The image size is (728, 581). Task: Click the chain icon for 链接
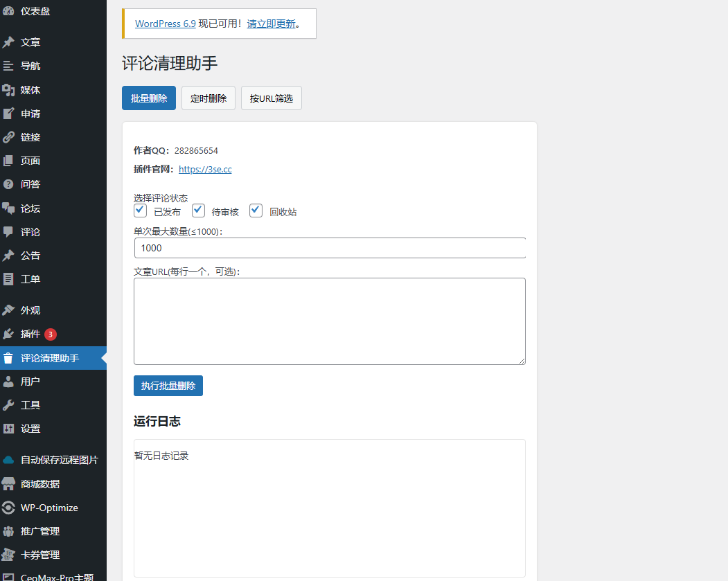coord(8,137)
